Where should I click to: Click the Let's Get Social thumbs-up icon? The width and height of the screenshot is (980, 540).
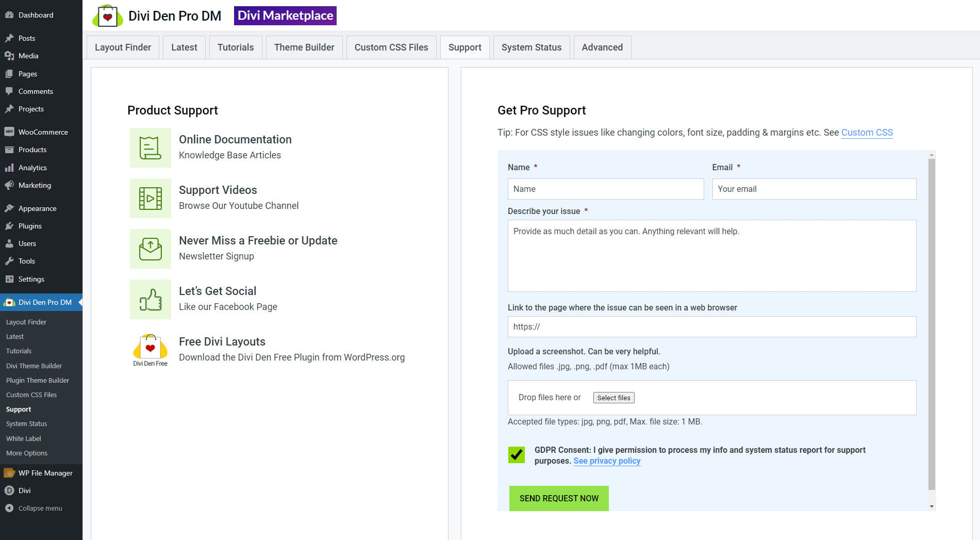click(150, 300)
